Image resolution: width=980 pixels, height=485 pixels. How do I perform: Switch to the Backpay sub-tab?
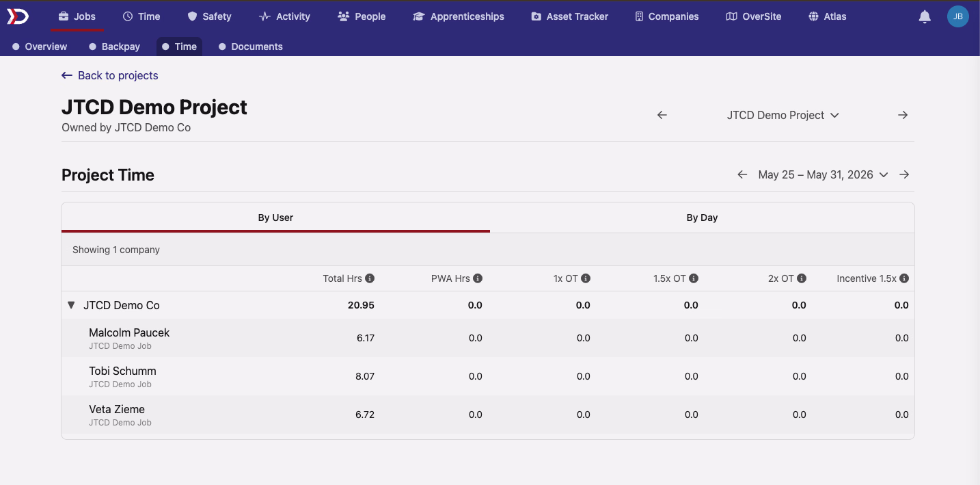click(x=114, y=47)
